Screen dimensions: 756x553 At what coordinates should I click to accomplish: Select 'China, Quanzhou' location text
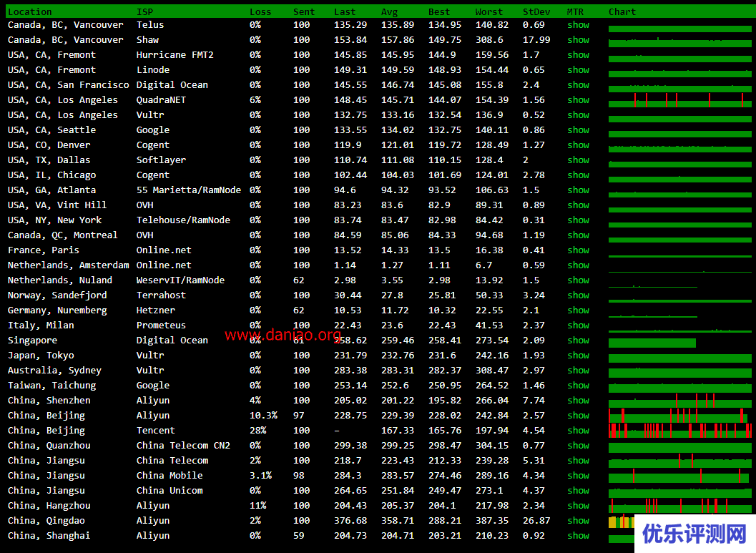(49, 446)
